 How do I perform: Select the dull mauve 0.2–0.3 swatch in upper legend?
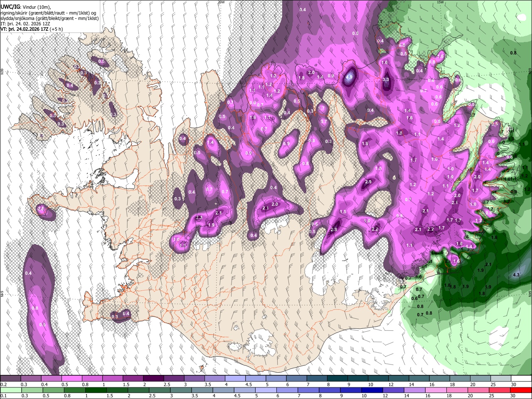(10, 379)
